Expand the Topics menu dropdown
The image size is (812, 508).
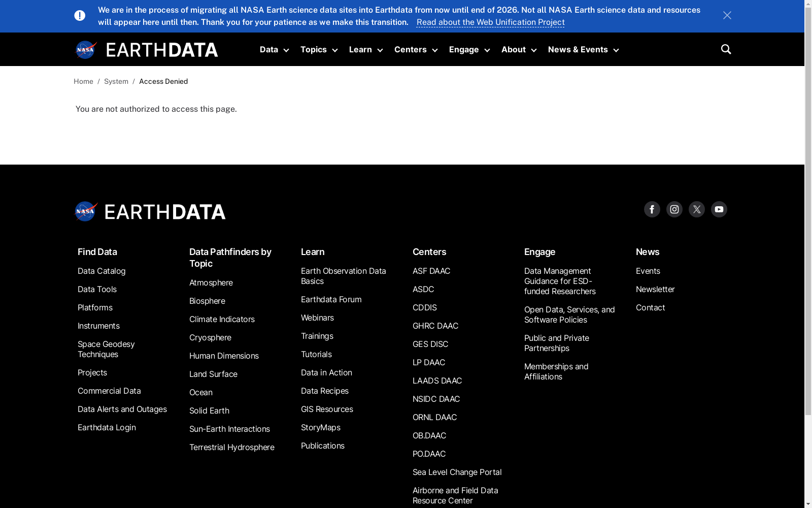point(319,50)
